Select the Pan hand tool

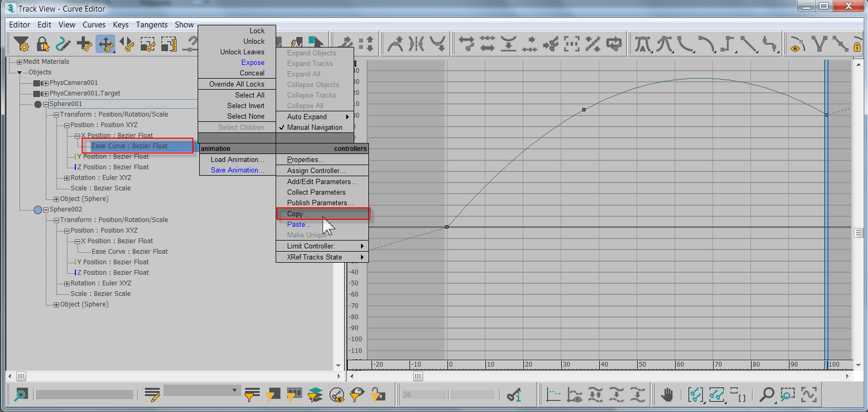[667, 395]
